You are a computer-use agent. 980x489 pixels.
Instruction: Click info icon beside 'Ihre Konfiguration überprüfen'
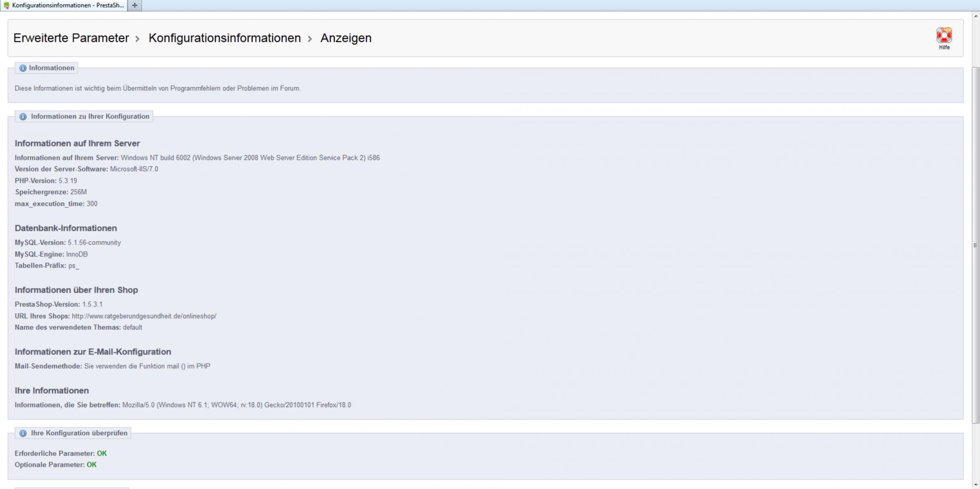pyautogui.click(x=23, y=433)
